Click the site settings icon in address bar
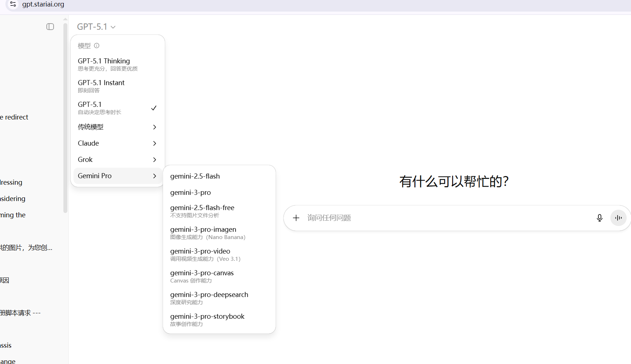Viewport: 631px width, 364px height. (x=13, y=4)
